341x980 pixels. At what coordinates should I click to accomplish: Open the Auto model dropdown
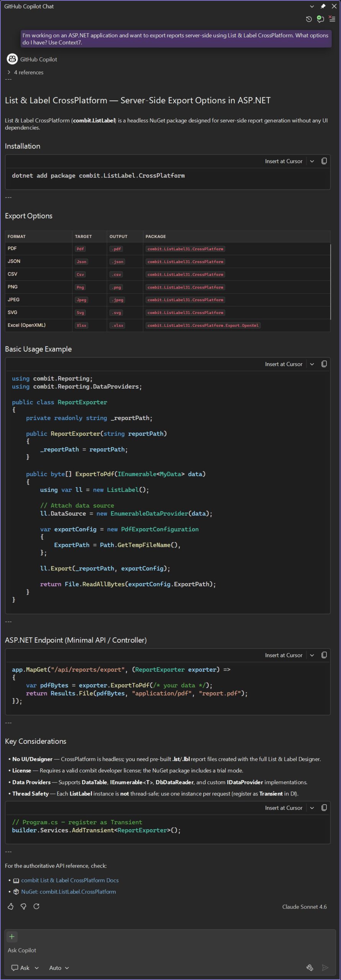tap(59, 968)
